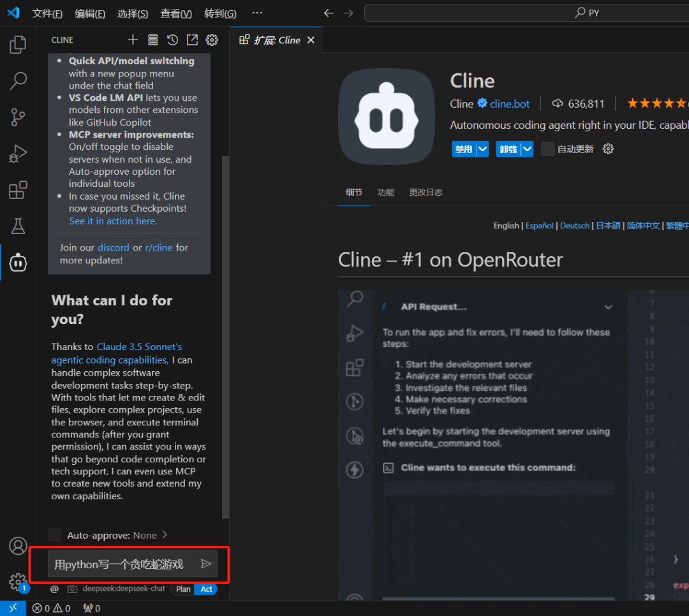
Task: Switch README to 简体中文
Action: pos(643,226)
